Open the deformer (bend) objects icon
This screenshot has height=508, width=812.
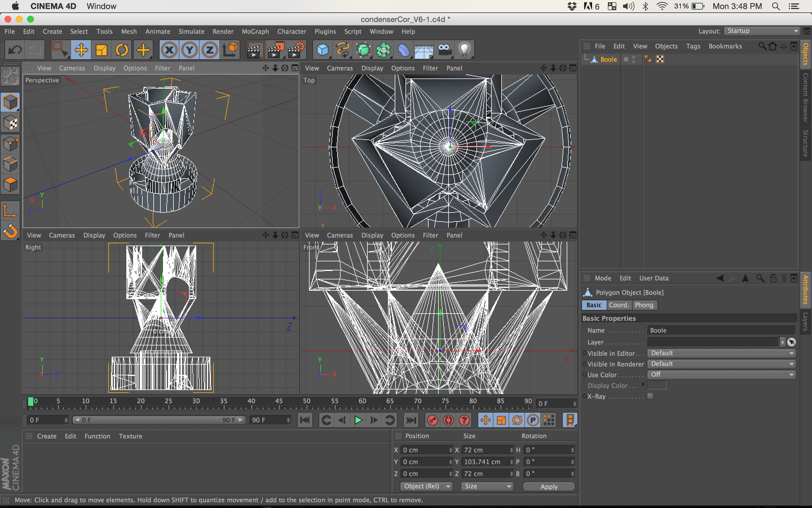[x=404, y=50]
